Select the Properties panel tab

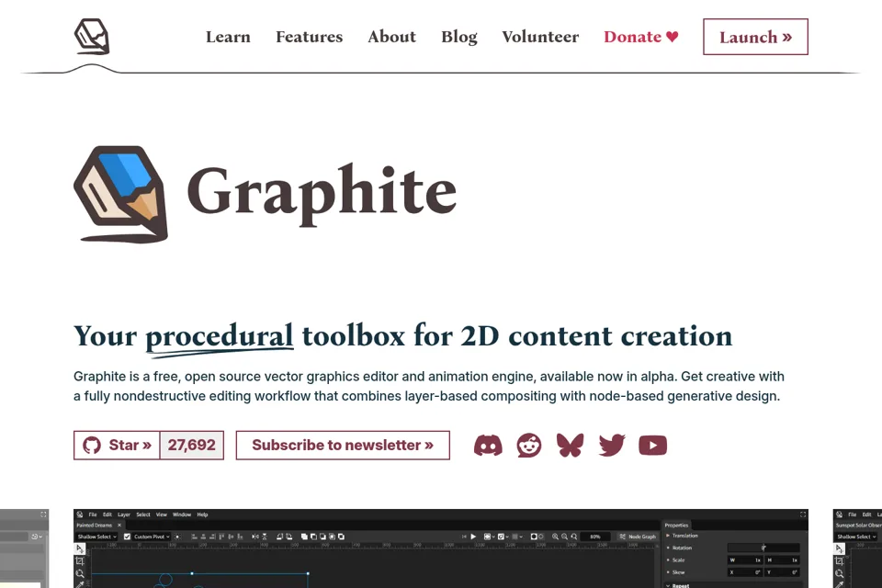pyautogui.click(x=676, y=525)
